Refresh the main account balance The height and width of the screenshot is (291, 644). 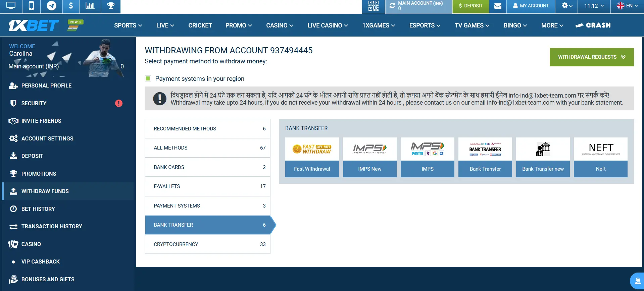pyautogui.click(x=392, y=6)
